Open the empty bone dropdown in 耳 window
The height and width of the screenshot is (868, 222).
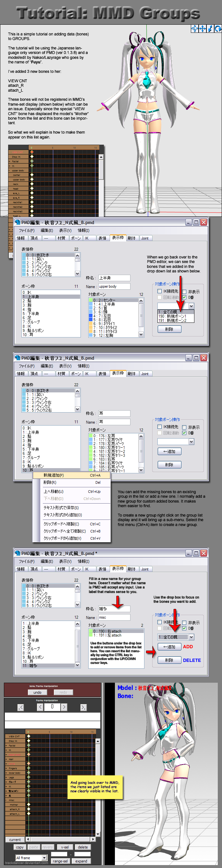191,441
